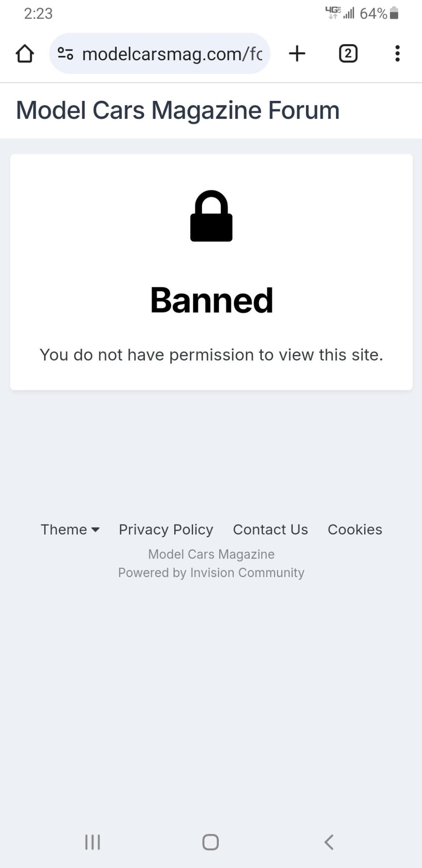Image resolution: width=422 pixels, height=868 pixels.
Task: Tap the battery indicator in status bar
Action: coord(394,13)
